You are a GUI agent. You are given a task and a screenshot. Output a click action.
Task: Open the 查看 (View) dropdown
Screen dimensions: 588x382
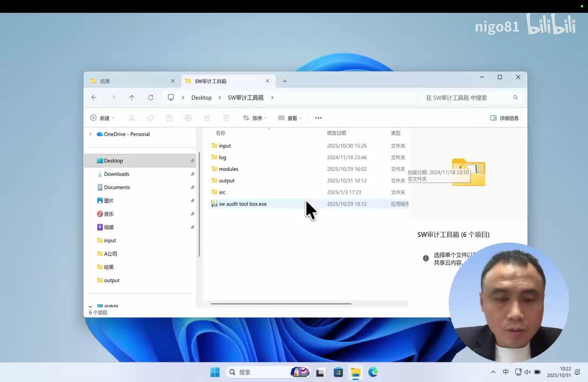point(290,118)
